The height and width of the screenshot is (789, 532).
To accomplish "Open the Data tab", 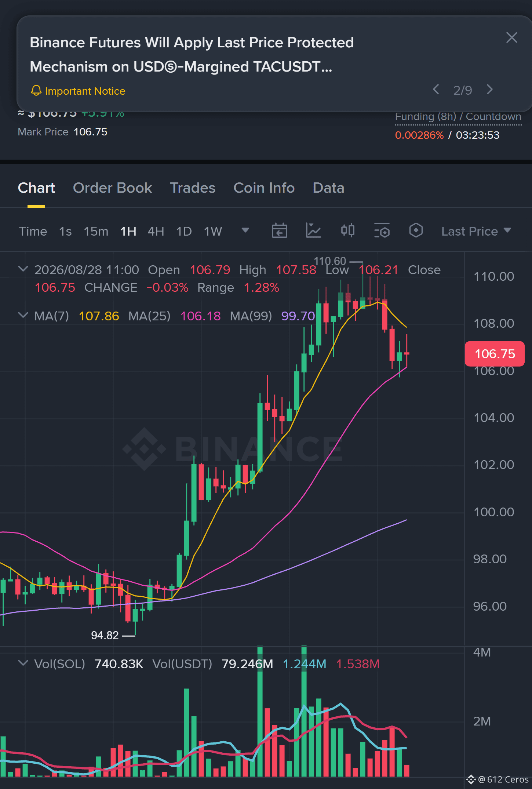I will tap(328, 188).
